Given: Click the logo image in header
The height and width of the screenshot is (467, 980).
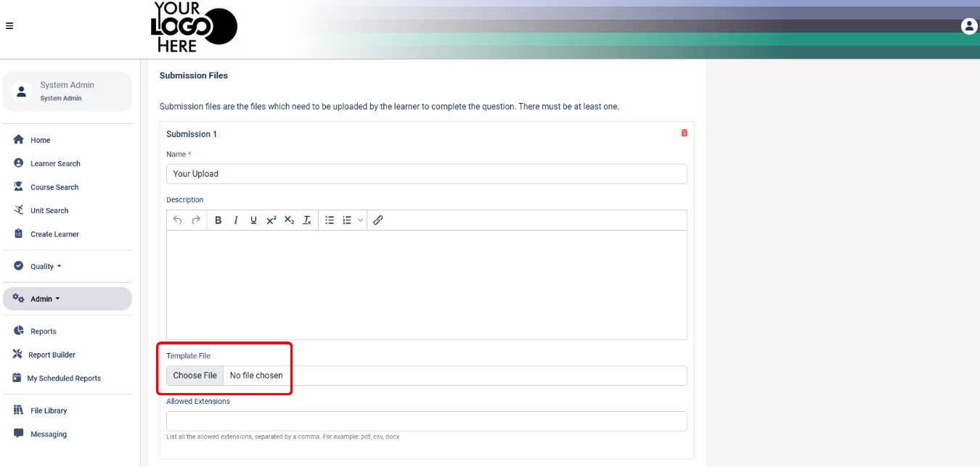Looking at the screenshot, I should point(193,28).
